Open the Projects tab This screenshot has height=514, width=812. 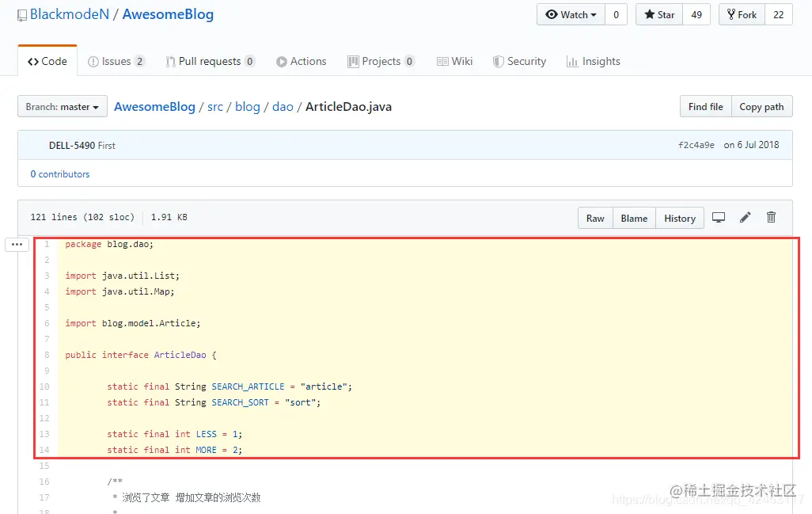pos(381,61)
